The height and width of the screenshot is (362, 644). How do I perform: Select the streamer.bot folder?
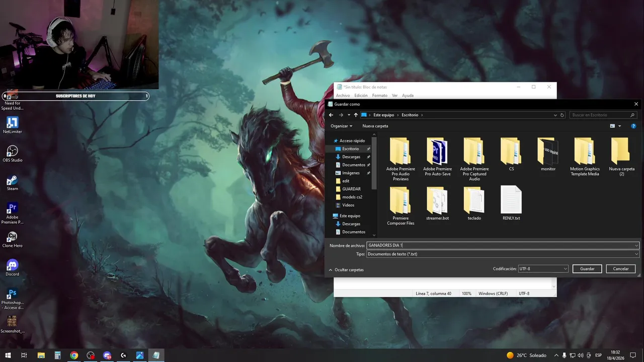(x=437, y=204)
